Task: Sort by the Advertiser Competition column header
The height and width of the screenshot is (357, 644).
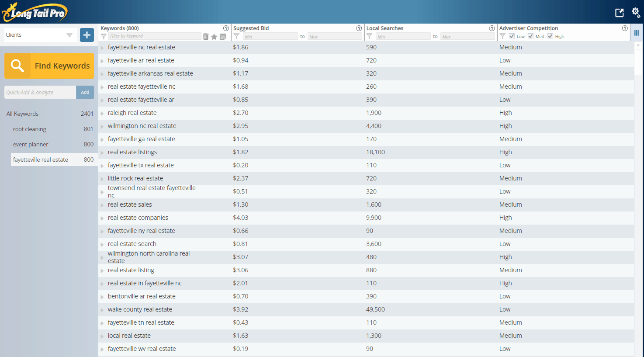Action: (x=529, y=28)
